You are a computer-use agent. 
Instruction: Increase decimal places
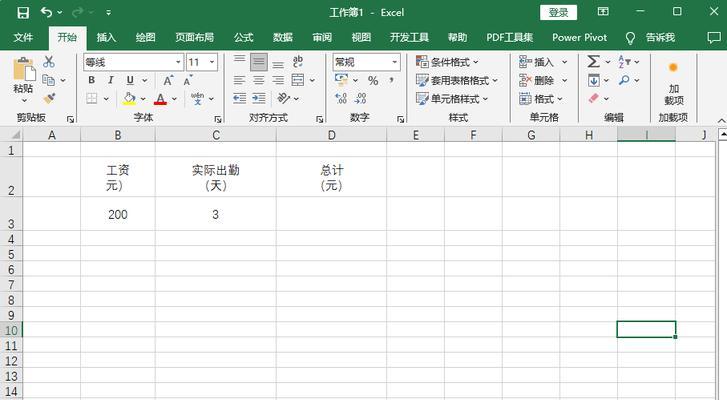click(x=341, y=98)
